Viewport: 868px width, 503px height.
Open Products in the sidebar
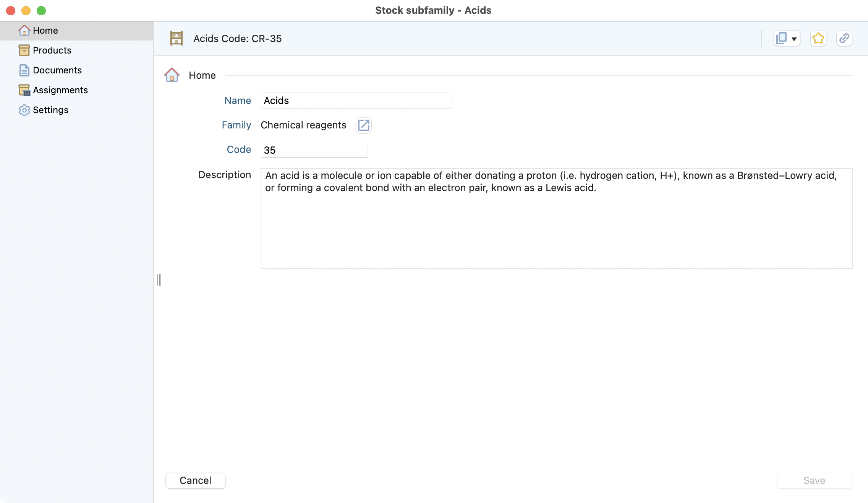click(x=52, y=50)
